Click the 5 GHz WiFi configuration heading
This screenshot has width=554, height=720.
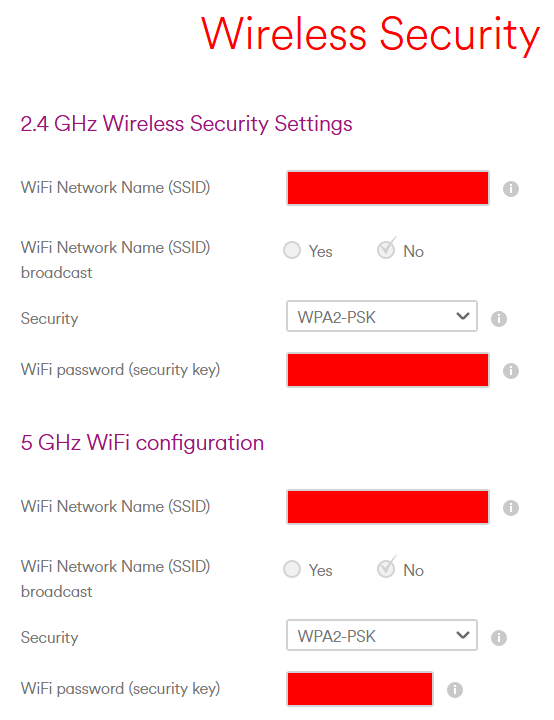[142, 443]
